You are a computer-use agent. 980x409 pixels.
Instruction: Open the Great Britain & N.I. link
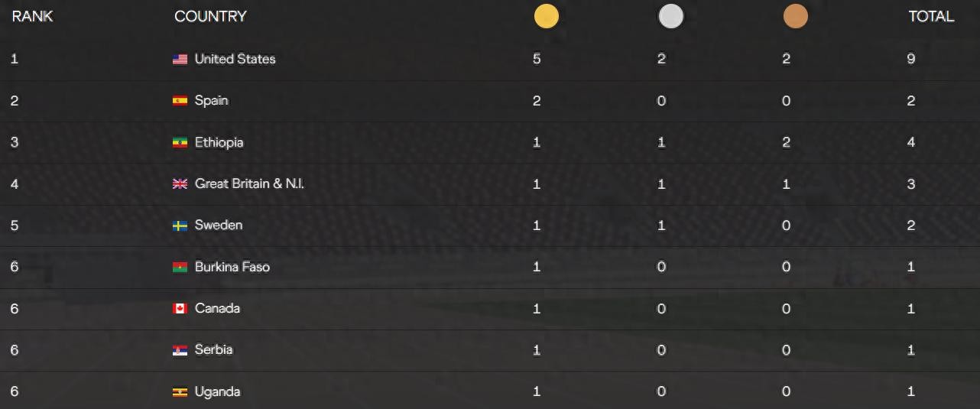[249, 184]
